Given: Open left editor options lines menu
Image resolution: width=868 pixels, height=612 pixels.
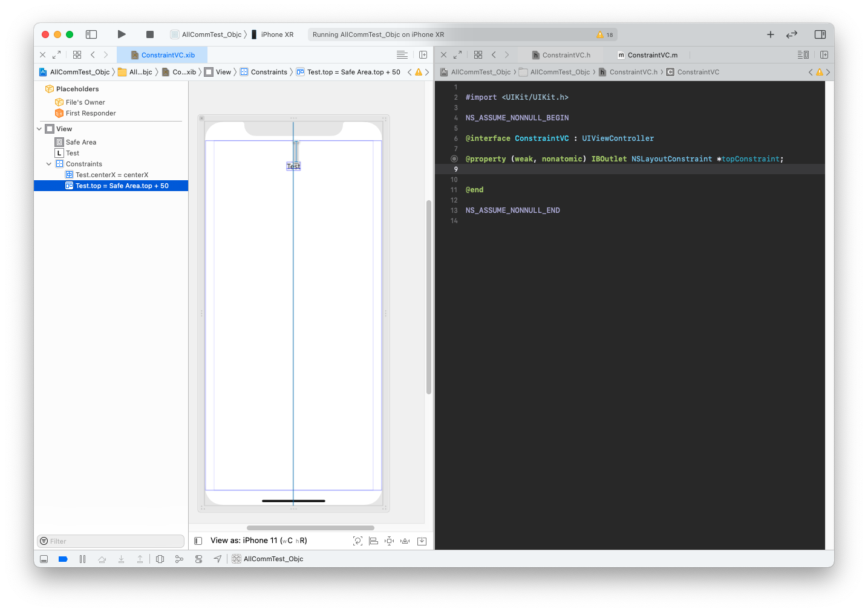Looking at the screenshot, I should tap(402, 54).
